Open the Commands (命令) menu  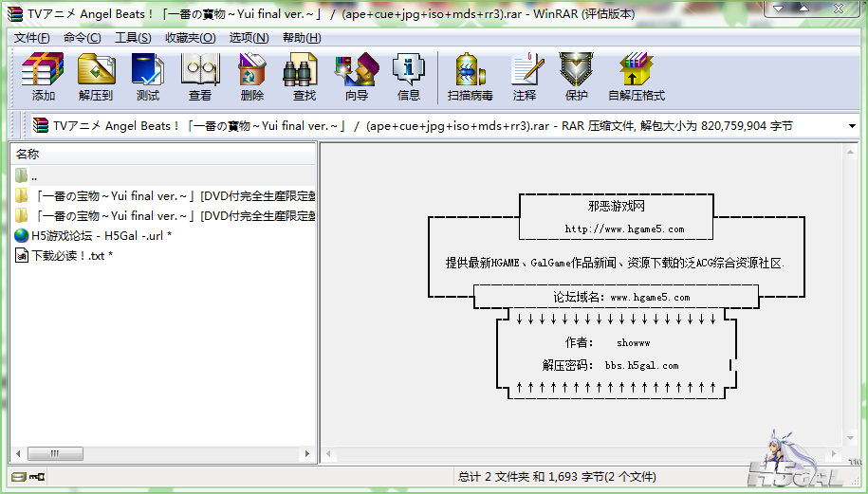(x=82, y=38)
